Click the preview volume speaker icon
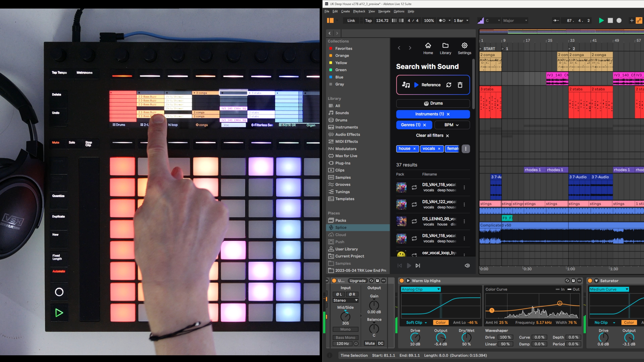 point(467,266)
